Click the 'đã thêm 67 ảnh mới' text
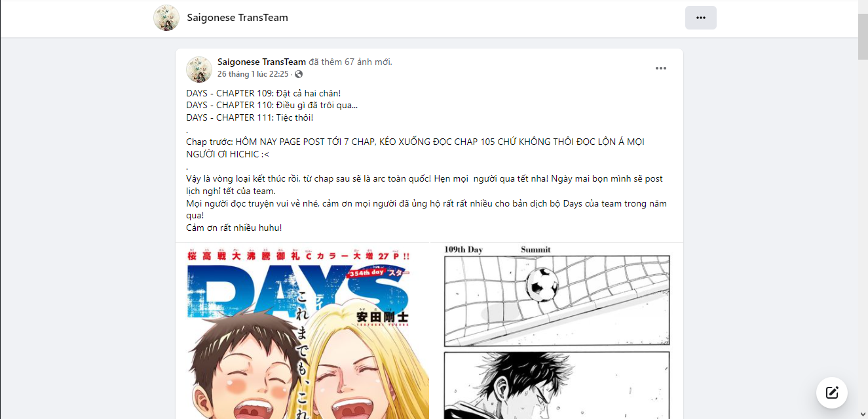 pyautogui.click(x=350, y=62)
